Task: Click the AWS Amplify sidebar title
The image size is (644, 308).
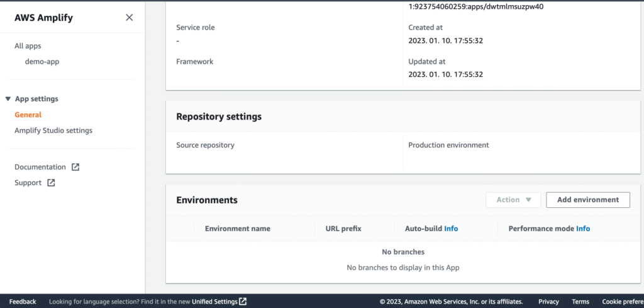Action: point(43,18)
